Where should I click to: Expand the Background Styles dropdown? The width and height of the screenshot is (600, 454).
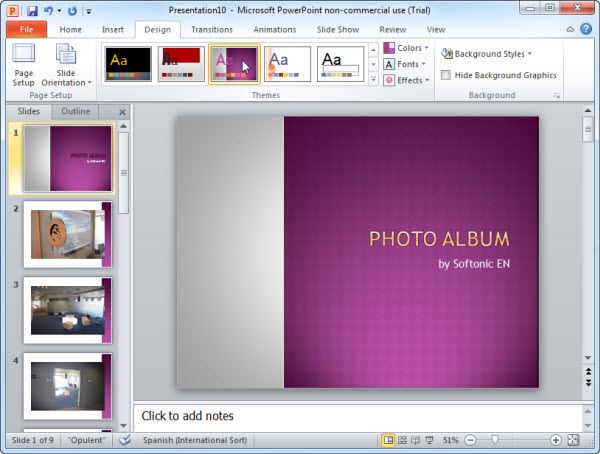coord(486,54)
